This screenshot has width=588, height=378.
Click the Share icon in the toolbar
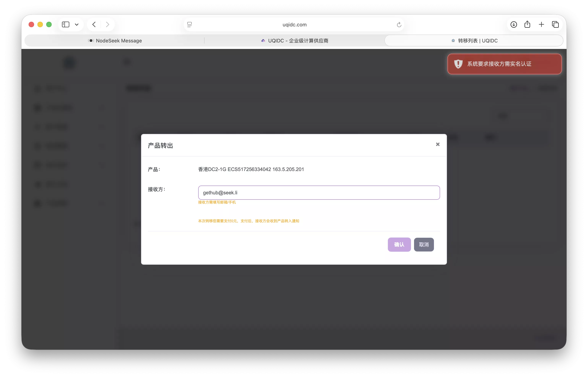tap(527, 24)
